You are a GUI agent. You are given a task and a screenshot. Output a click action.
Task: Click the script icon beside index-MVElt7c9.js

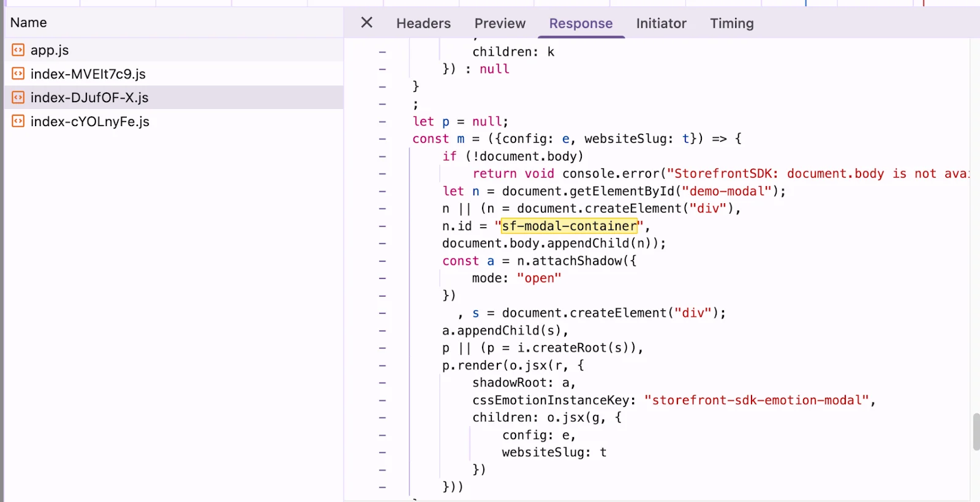18,74
